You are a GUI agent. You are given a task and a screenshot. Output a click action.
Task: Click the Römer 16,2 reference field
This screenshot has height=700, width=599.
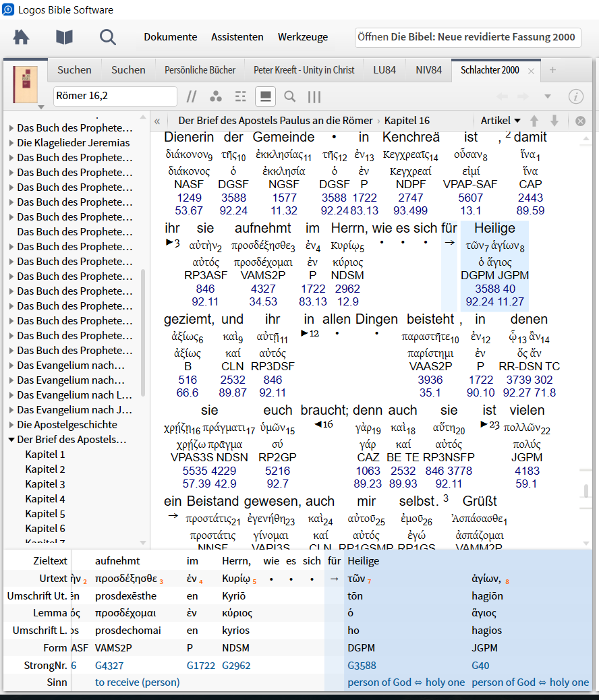click(x=115, y=96)
